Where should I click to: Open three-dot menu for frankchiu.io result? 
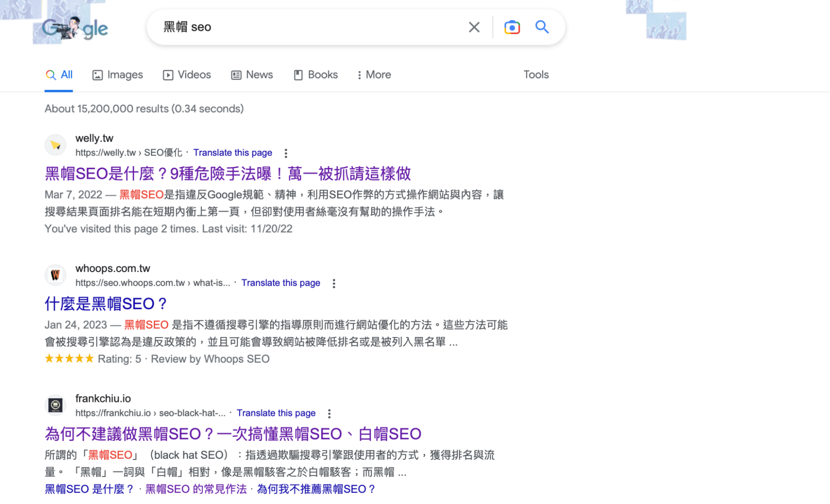tap(329, 413)
